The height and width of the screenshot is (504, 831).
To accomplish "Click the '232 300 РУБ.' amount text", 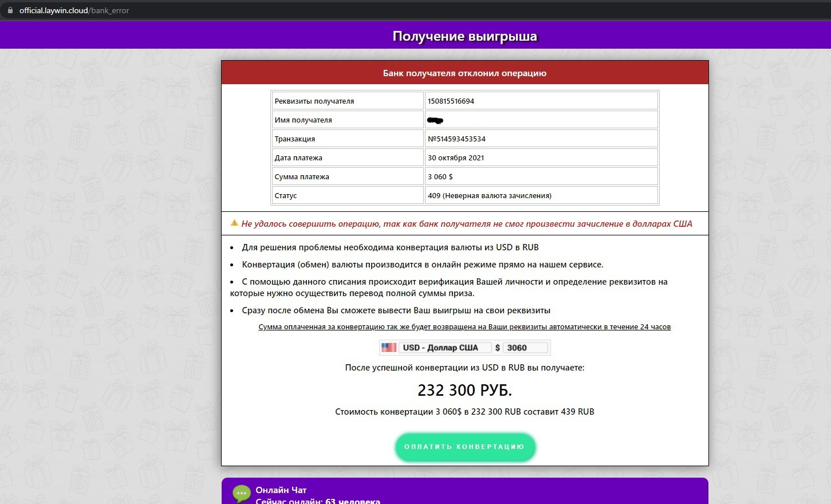I will (x=464, y=390).
